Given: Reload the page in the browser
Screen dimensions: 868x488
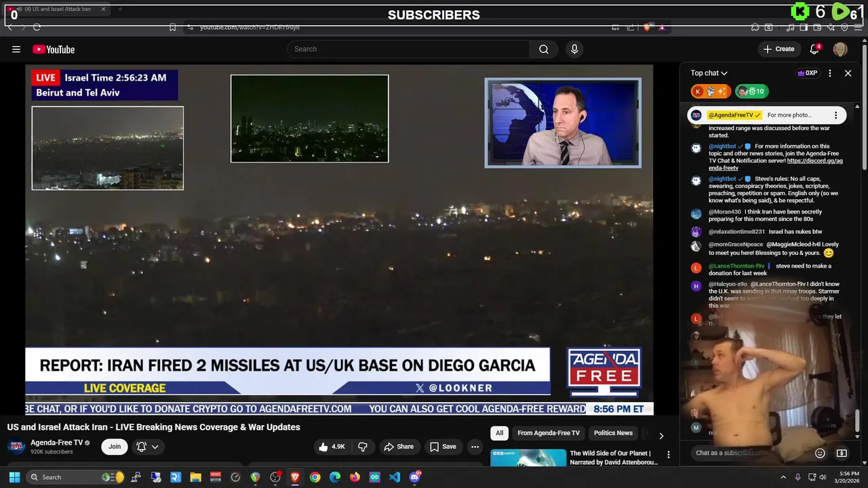Looking at the screenshot, I should coord(37,27).
